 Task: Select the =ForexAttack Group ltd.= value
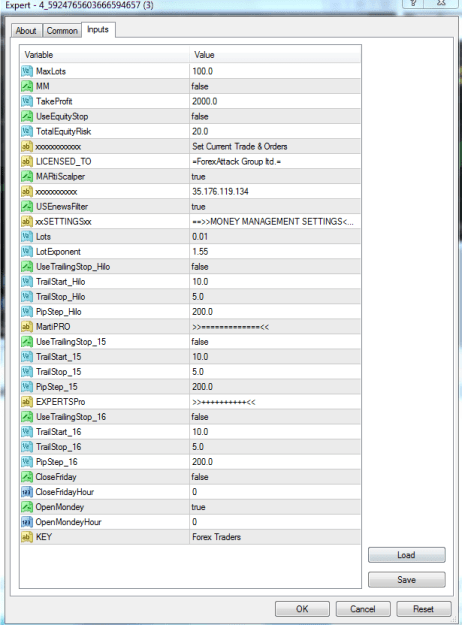pyautogui.click(x=236, y=161)
